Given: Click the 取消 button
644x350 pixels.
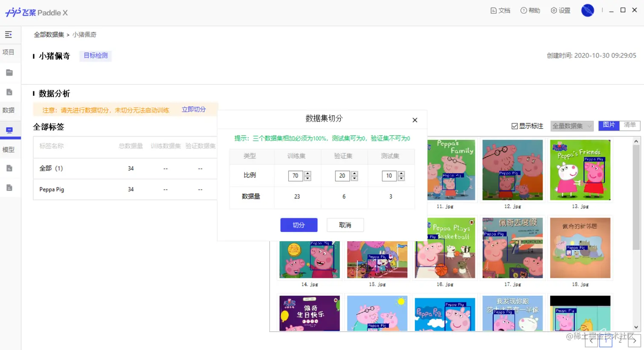Looking at the screenshot, I should pos(345,225).
